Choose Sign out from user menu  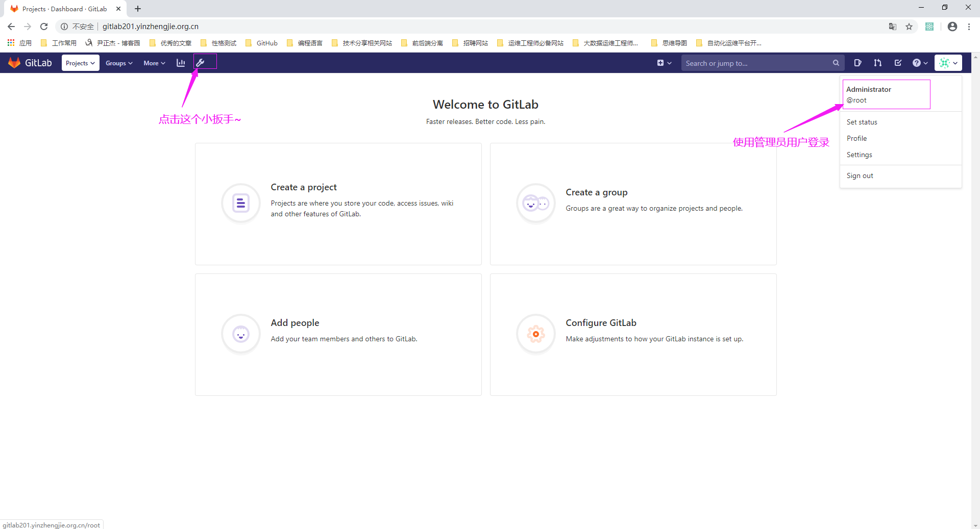[860, 175]
